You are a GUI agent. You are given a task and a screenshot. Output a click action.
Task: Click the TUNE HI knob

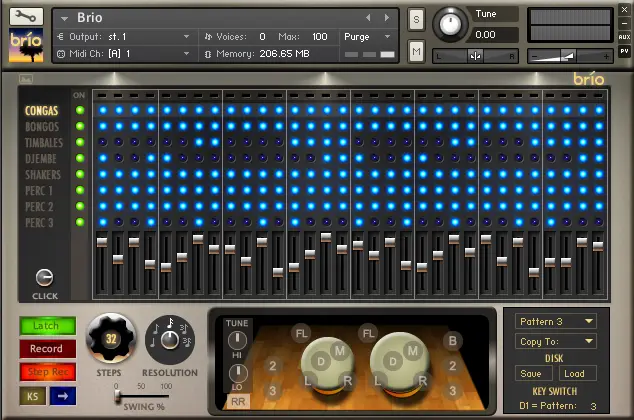(237, 340)
